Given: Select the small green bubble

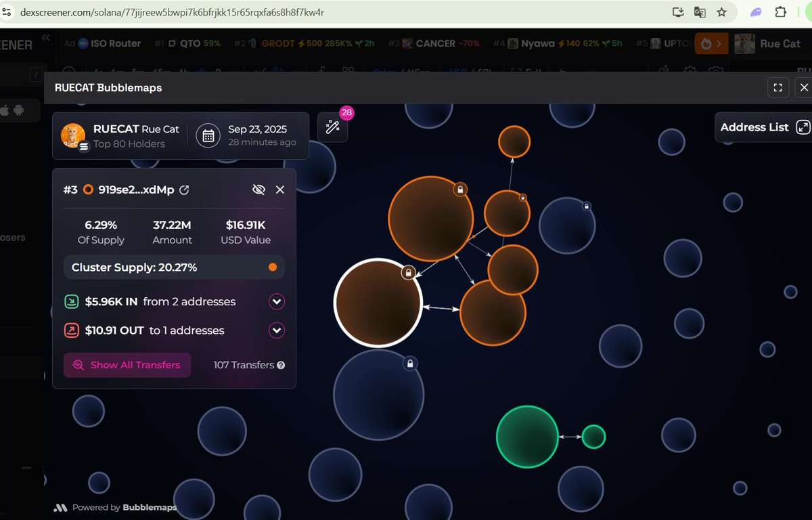Looking at the screenshot, I should click(593, 437).
